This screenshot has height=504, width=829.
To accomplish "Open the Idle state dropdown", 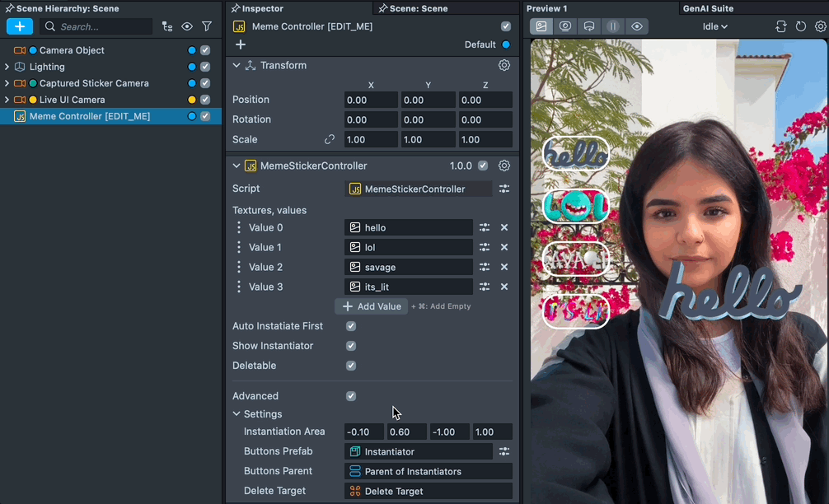I will click(714, 26).
